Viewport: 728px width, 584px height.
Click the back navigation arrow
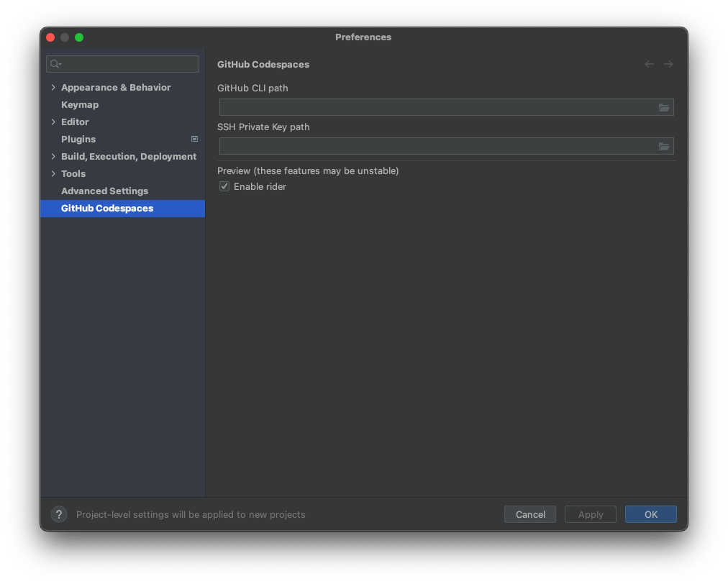click(648, 63)
